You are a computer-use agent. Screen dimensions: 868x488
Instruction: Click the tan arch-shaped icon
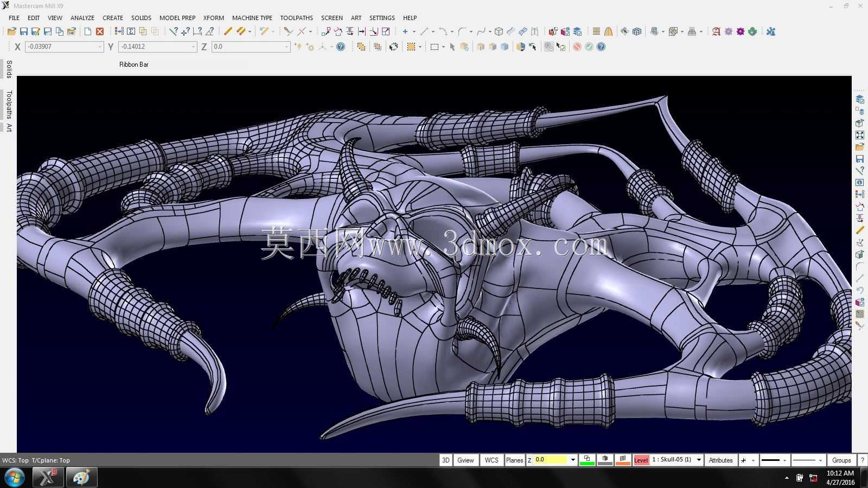[x=608, y=31]
